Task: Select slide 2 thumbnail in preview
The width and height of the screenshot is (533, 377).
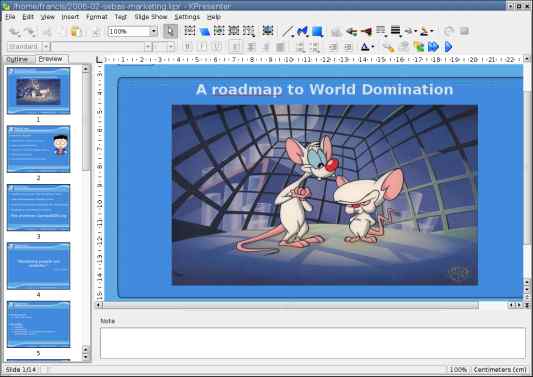Action: tap(38, 149)
